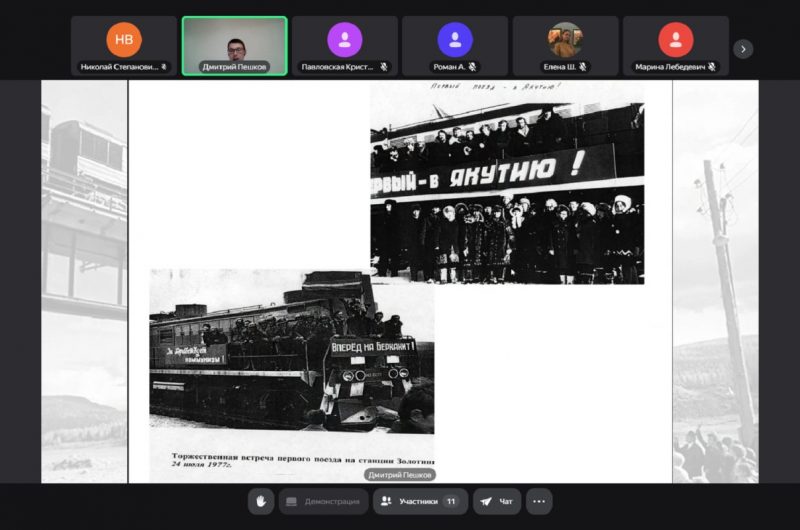The width and height of the screenshot is (800, 530).
Task: Click the Дмитрий Пешков presenter name label
Action: point(400,475)
